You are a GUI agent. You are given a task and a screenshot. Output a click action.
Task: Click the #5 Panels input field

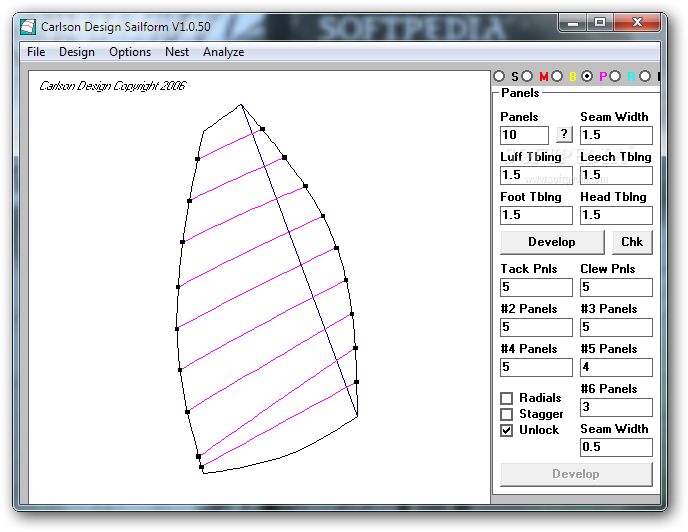tap(616, 367)
